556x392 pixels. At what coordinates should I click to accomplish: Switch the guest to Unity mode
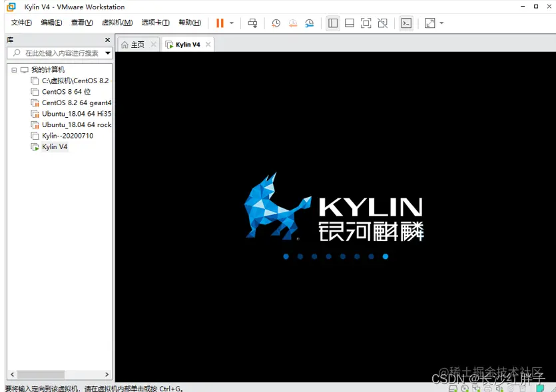click(382, 23)
